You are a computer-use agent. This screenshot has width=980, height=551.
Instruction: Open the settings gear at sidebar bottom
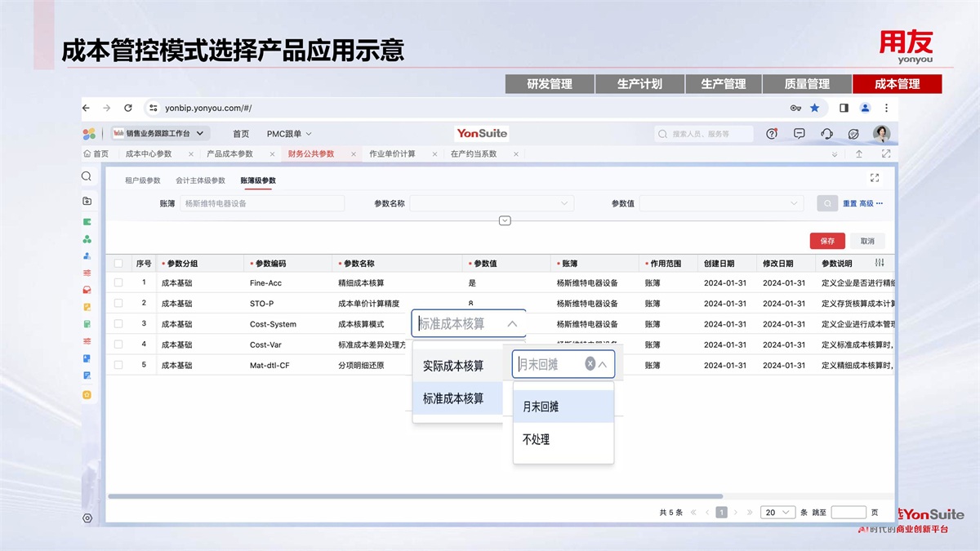click(x=87, y=518)
